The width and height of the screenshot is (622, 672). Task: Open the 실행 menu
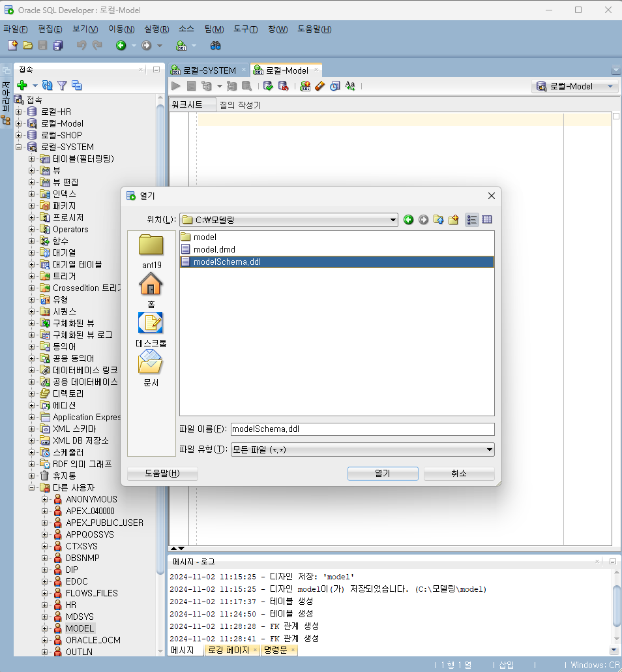pos(156,29)
